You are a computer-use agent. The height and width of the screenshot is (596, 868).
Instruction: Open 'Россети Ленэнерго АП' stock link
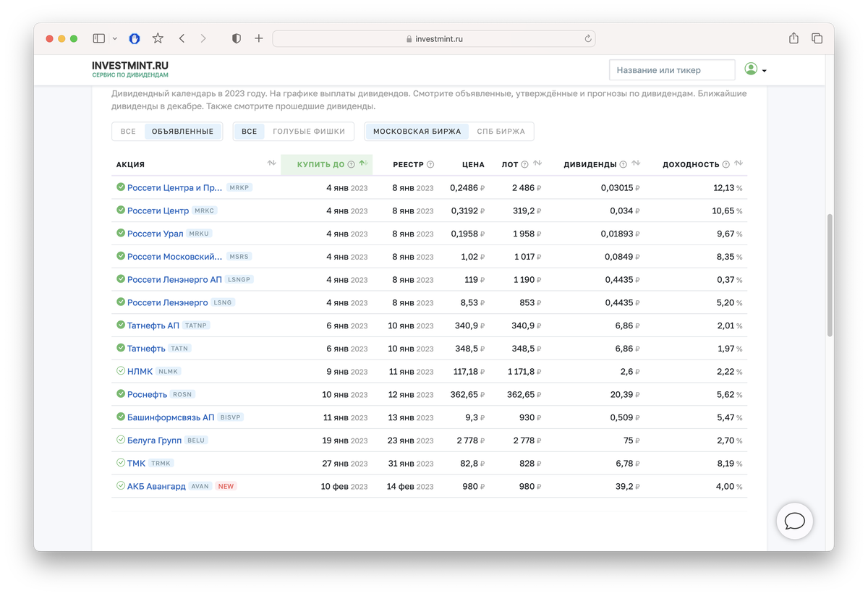[x=174, y=280]
